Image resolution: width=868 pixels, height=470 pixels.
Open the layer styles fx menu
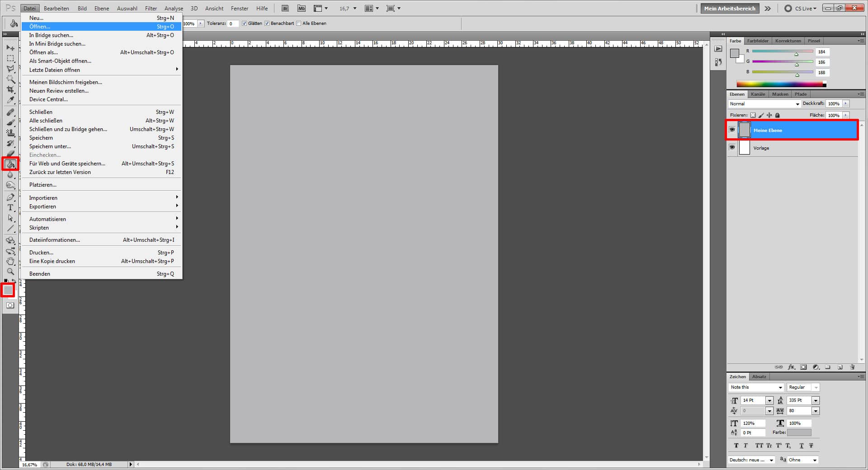click(x=791, y=367)
